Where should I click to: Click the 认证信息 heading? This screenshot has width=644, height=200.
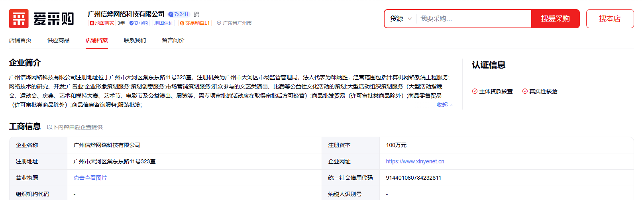tap(489, 65)
